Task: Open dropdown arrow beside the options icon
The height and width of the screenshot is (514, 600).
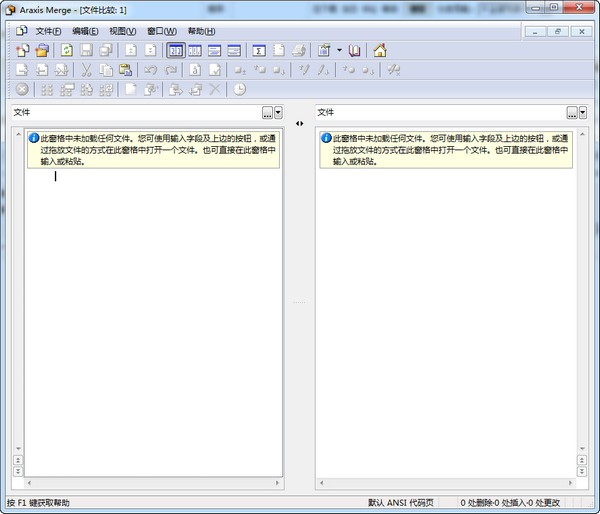Action: (339, 51)
